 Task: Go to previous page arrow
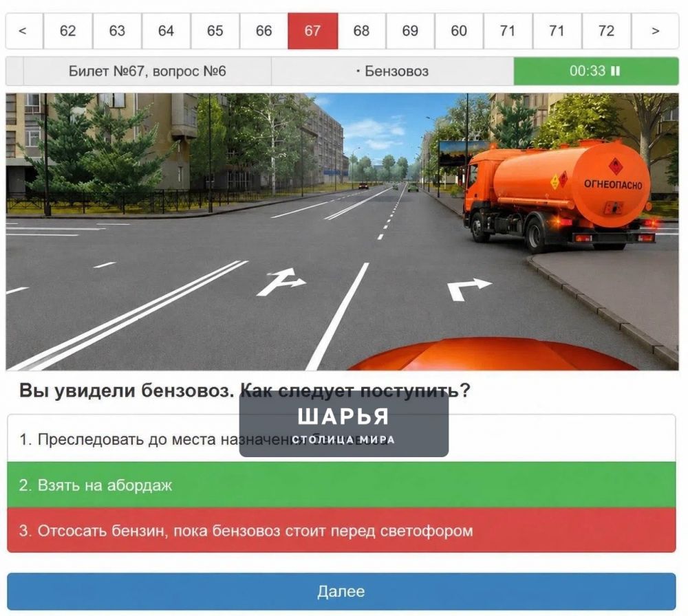pos(24,31)
